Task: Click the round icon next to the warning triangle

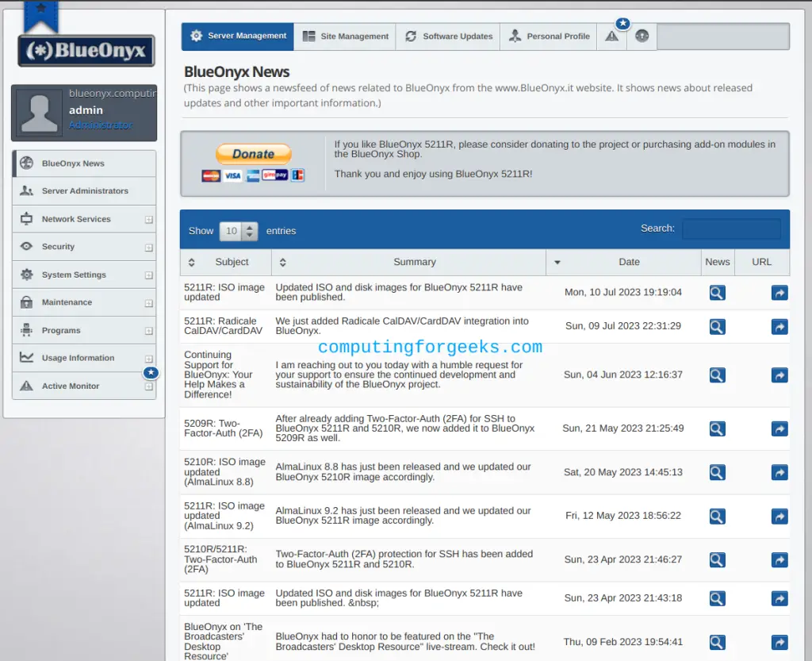Action: tap(642, 37)
